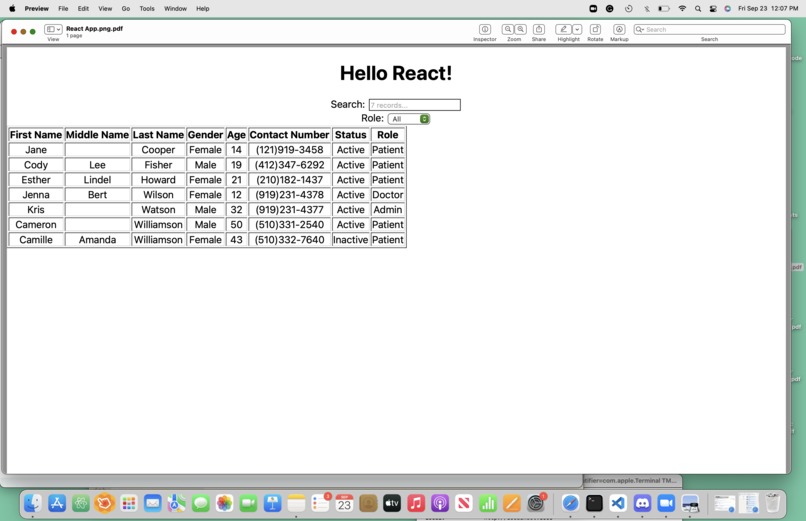Screen dimensions: 806x521
Task: Expand the Highlight color dropdown arrow
Action: [x=577, y=29]
